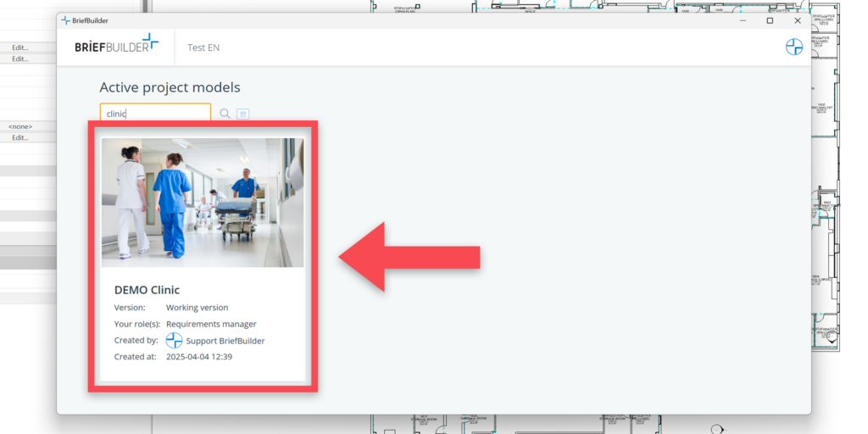Viewport: 868px width, 434px height.
Task: Minimize the BriefBuilder window
Action: 743,20
